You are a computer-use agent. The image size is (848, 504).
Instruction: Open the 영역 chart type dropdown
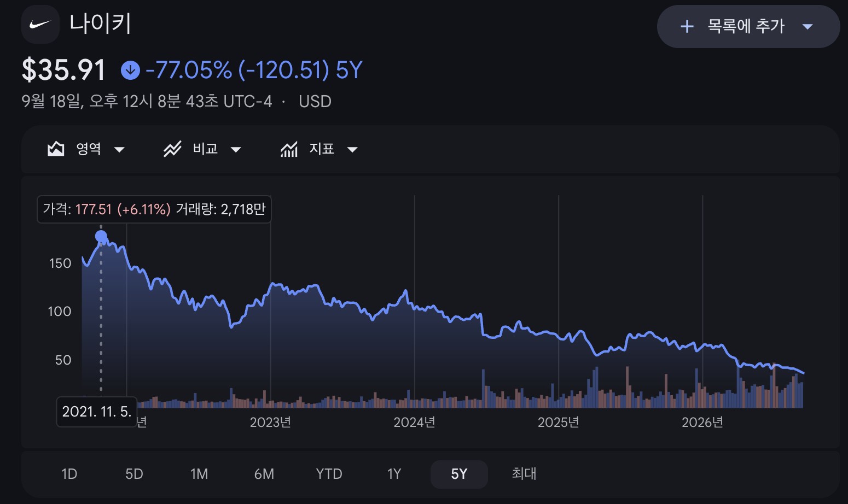point(119,149)
